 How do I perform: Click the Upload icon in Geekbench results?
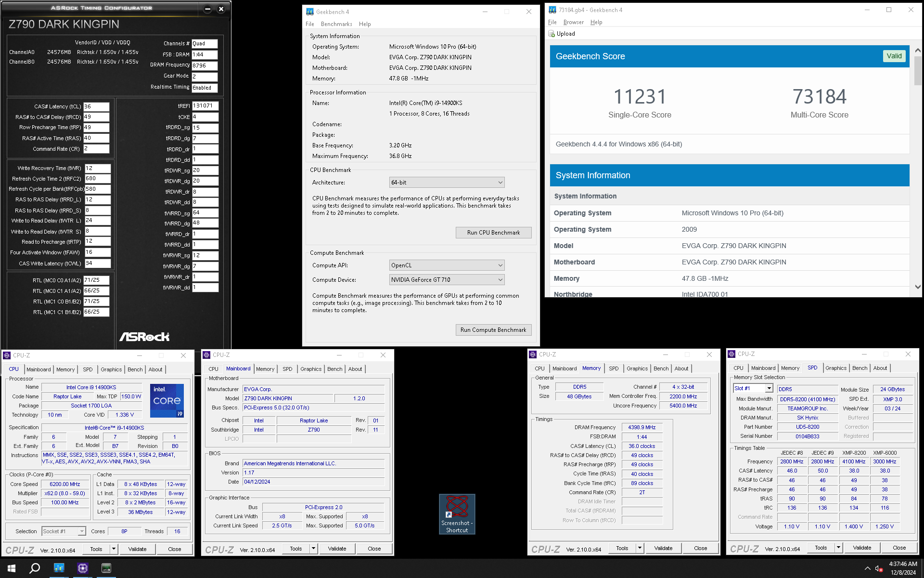point(552,34)
